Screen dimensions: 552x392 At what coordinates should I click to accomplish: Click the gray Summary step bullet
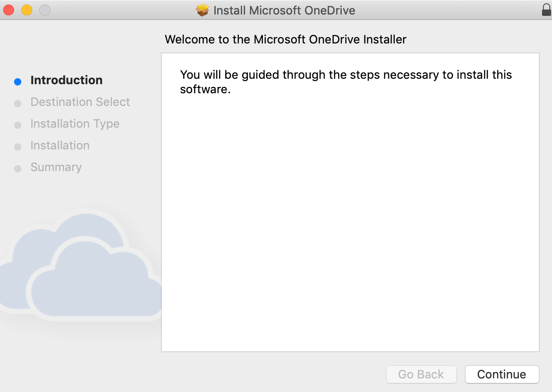coord(18,168)
